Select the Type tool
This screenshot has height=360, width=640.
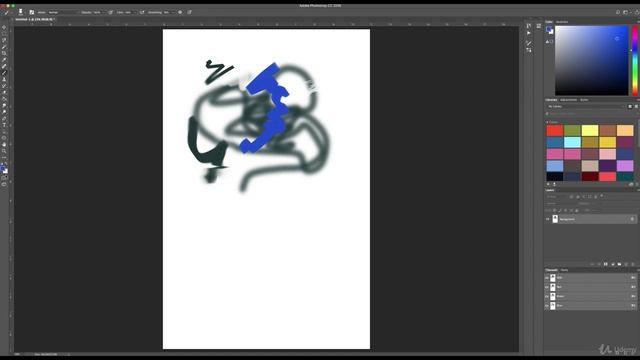(x=4, y=125)
